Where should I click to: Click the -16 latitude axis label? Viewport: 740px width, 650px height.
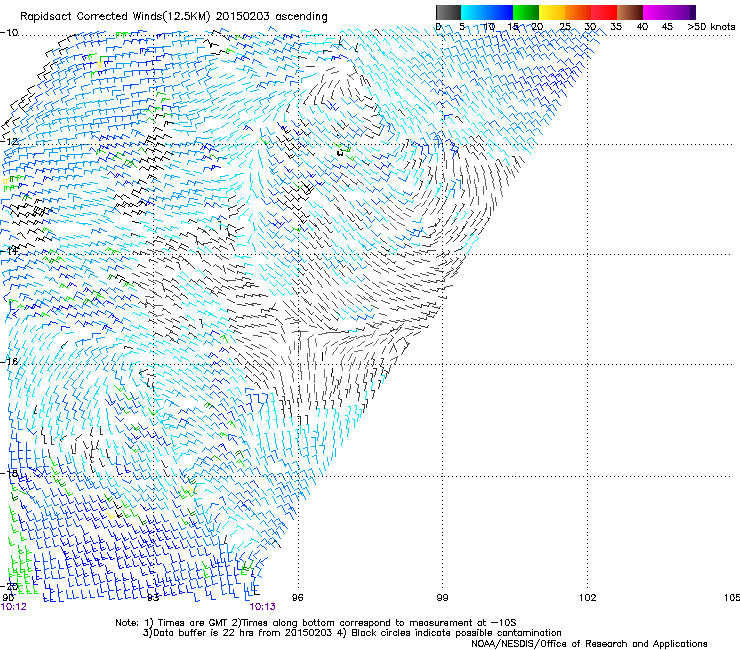[x=9, y=362]
